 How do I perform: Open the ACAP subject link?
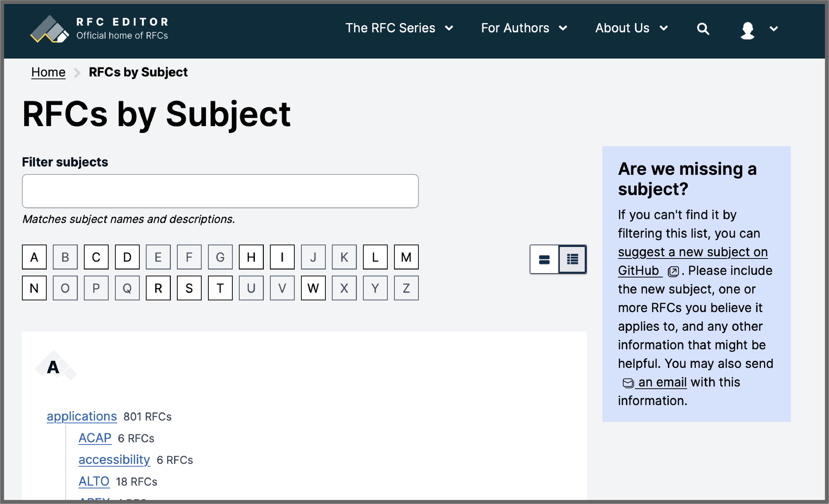[95, 438]
